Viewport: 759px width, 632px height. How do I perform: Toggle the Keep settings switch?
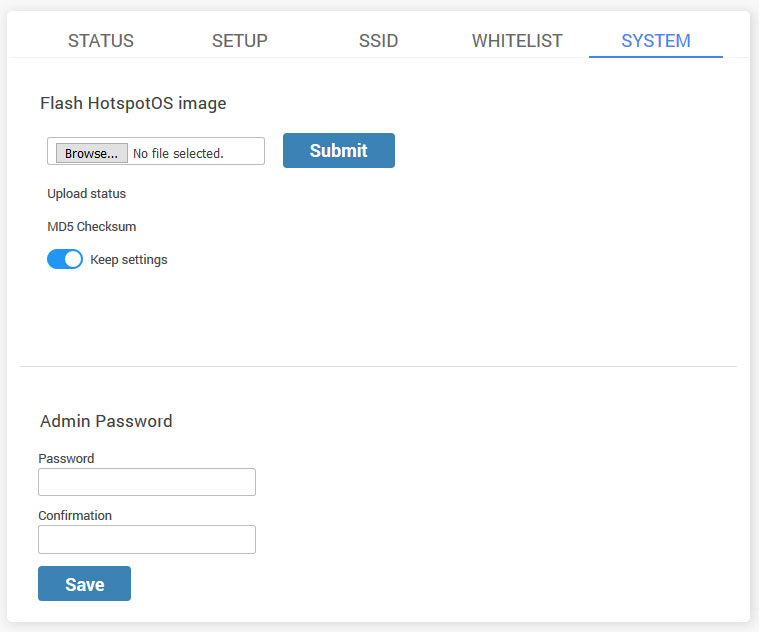pyautogui.click(x=65, y=259)
